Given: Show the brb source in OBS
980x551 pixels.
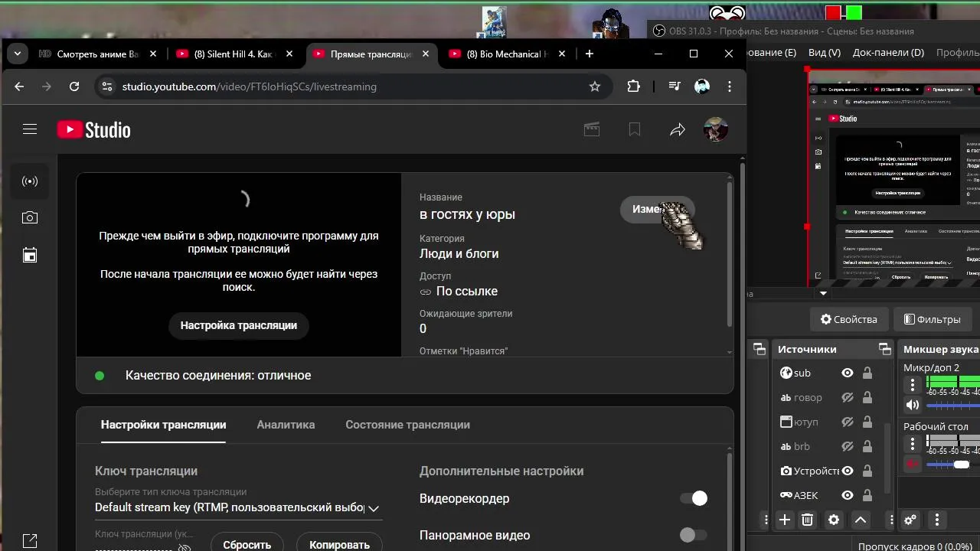Looking at the screenshot, I should click(x=848, y=446).
